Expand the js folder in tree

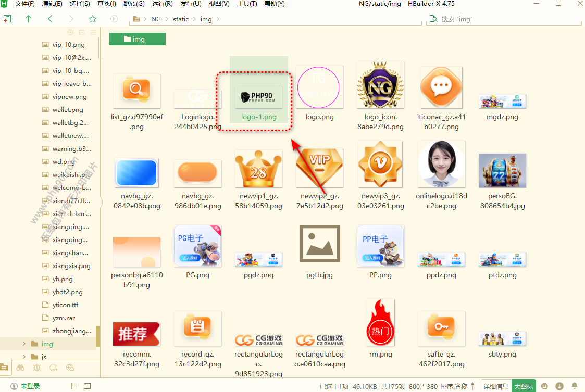[x=24, y=357]
